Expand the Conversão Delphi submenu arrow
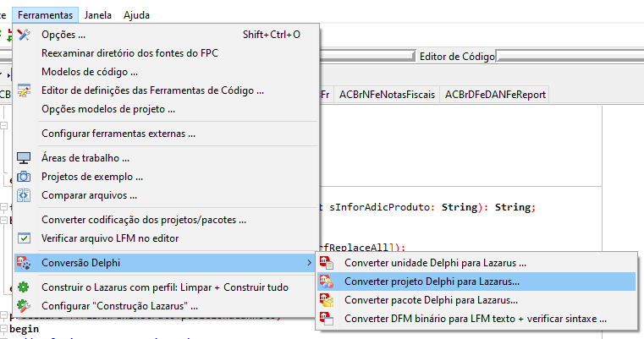 pos(309,263)
